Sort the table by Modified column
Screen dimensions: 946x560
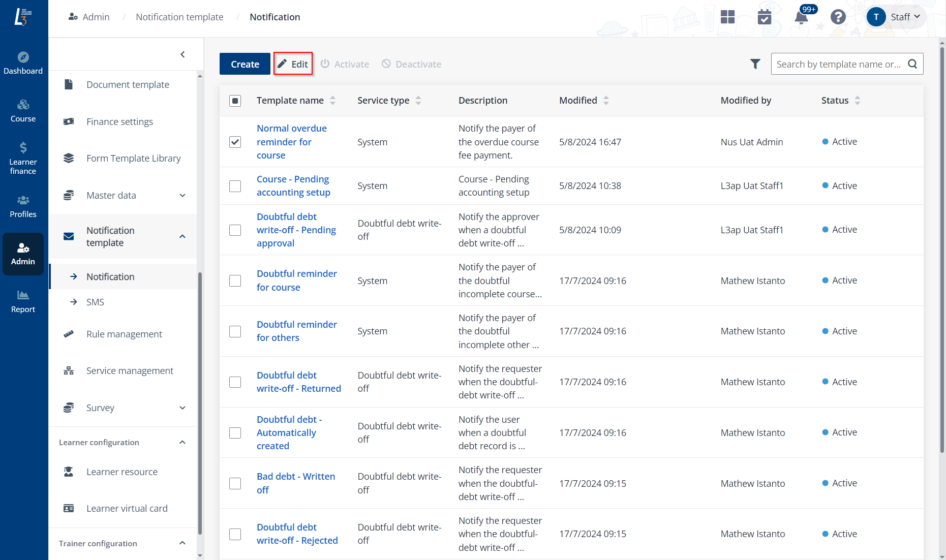(x=605, y=101)
